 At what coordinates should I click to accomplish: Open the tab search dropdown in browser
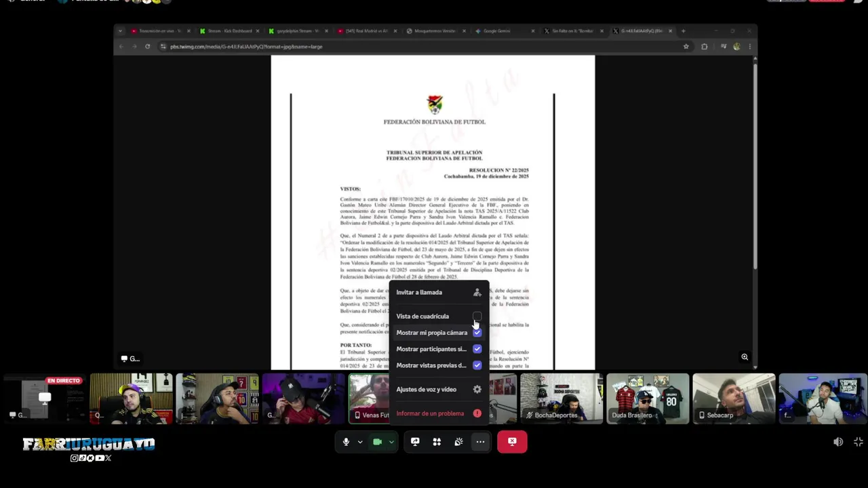[121, 31]
